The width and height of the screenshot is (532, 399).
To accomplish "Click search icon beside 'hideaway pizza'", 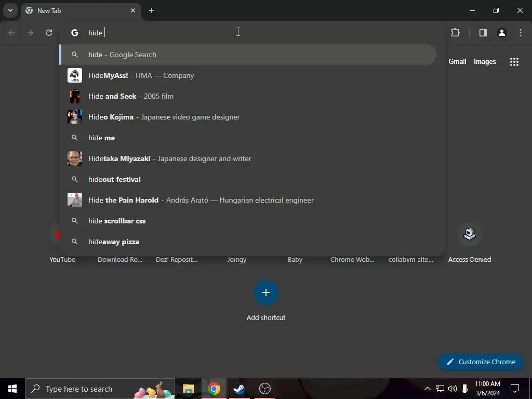I will click(x=75, y=242).
